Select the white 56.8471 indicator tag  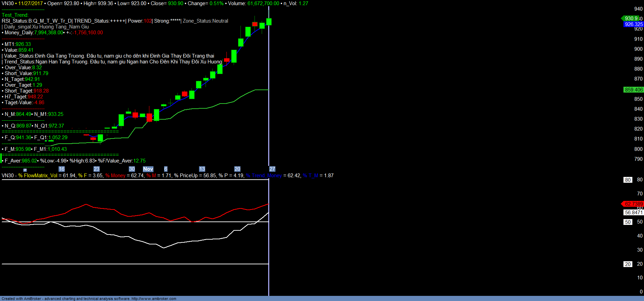633,213
